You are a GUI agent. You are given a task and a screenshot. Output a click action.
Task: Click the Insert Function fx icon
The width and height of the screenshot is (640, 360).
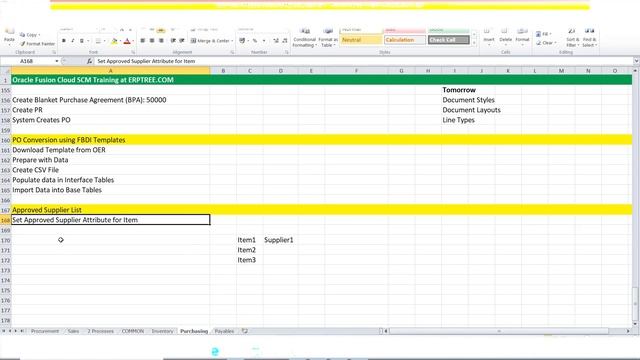pos(89,61)
